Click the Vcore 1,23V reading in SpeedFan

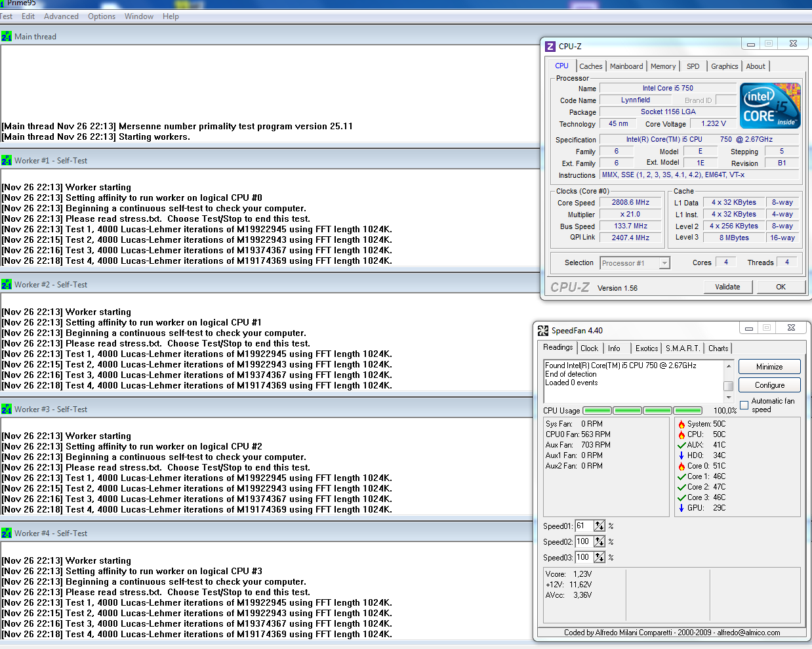point(569,574)
